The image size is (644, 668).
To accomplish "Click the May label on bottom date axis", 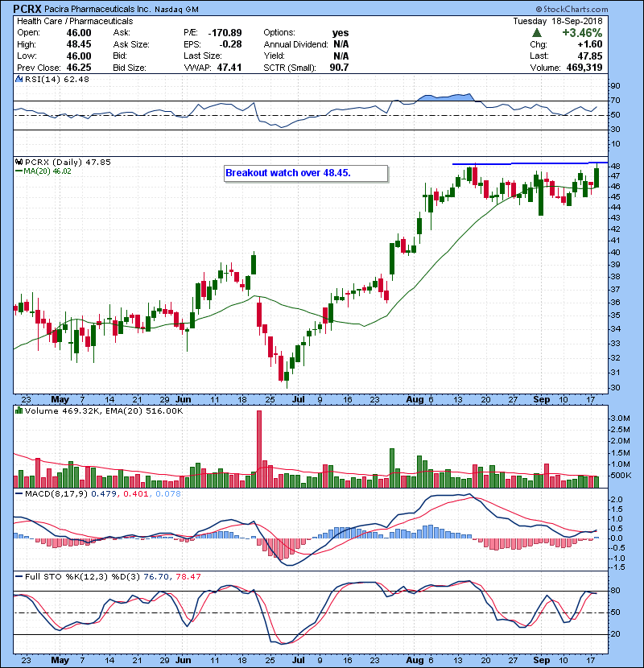I will tap(60, 660).
